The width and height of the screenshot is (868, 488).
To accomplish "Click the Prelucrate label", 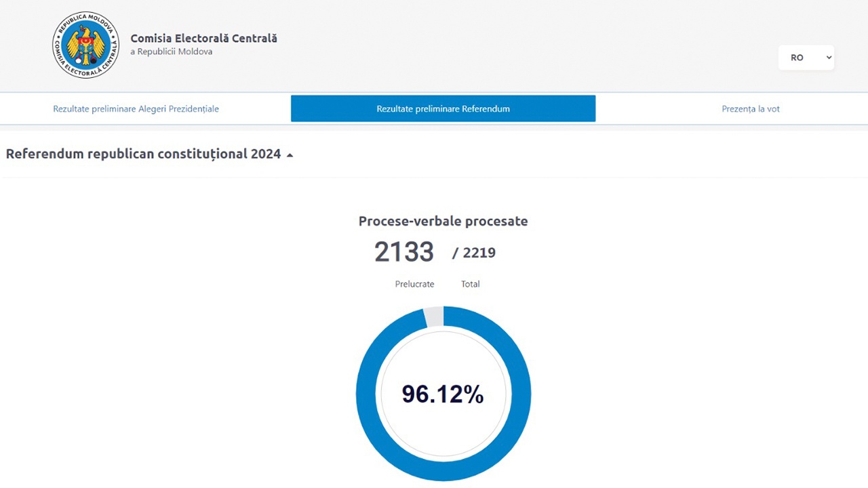I will (x=414, y=284).
